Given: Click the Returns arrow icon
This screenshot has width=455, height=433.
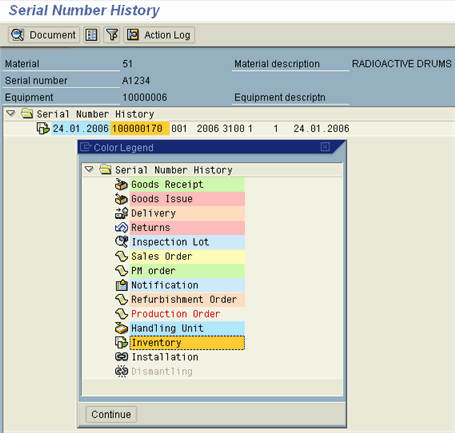Looking at the screenshot, I should point(121,227).
